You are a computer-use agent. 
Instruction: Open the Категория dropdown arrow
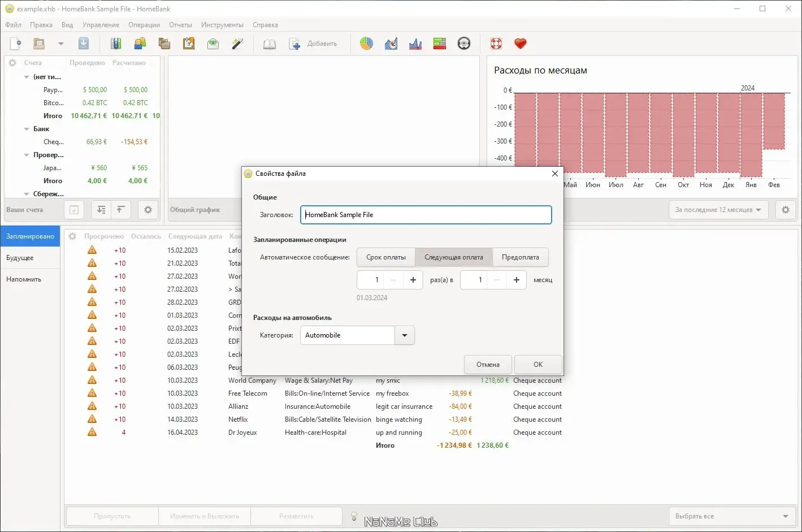click(x=405, y=335)
